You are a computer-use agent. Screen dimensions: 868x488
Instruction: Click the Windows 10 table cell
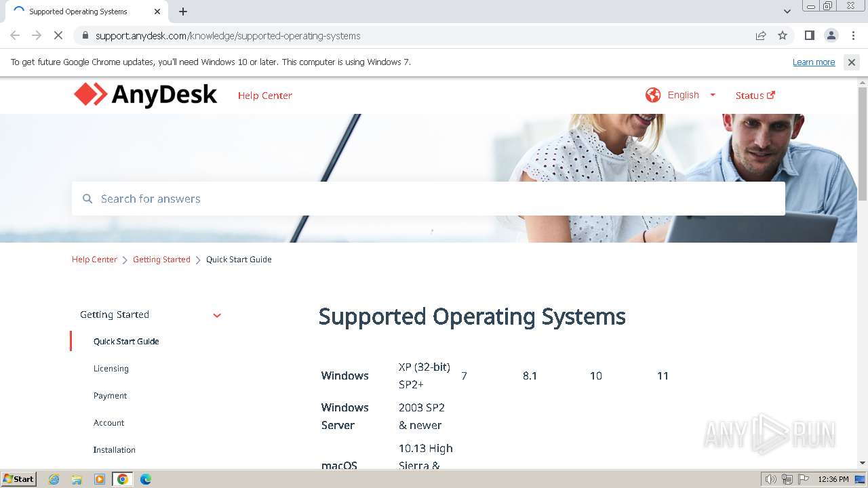(x=596, y=376)
